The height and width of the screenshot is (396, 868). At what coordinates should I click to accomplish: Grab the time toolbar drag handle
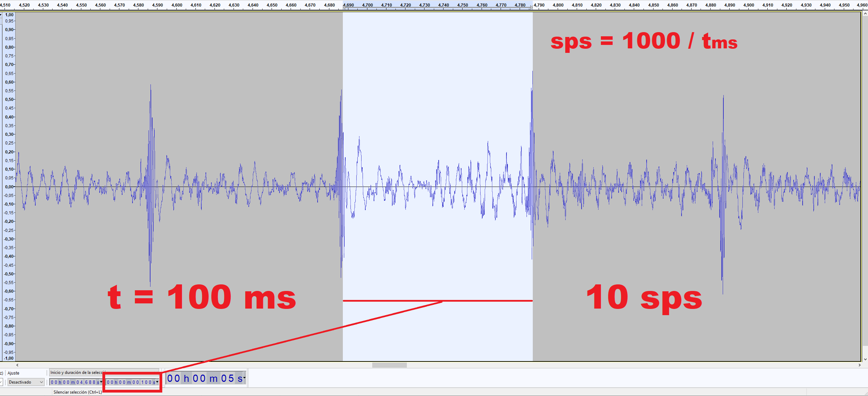point(164,378)
